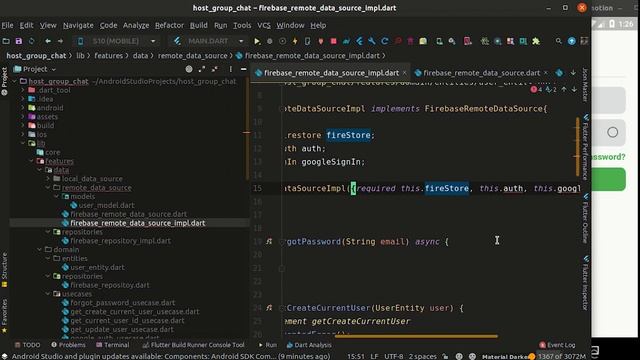Click remote_data_source in the breadcrumb path
Screen dimensions: 640x360
(x=193, y=56)
